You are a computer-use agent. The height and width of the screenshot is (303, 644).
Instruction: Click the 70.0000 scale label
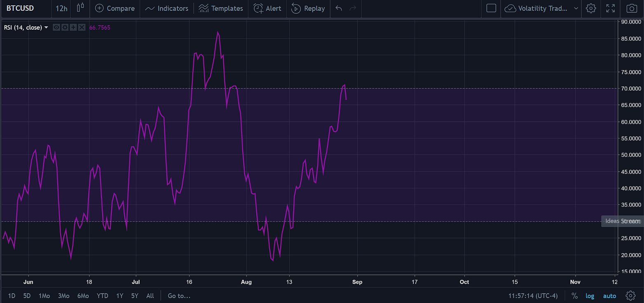coord(630,89)
